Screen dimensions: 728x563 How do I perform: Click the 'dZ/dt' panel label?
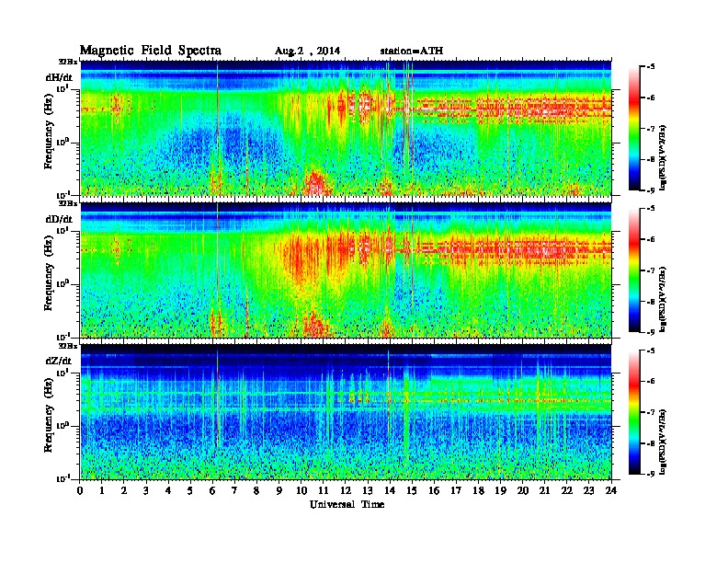point(59,361)
